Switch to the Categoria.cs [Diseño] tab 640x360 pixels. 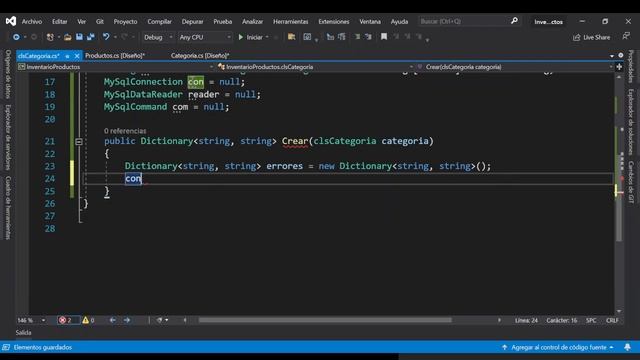tap(200, 56)
